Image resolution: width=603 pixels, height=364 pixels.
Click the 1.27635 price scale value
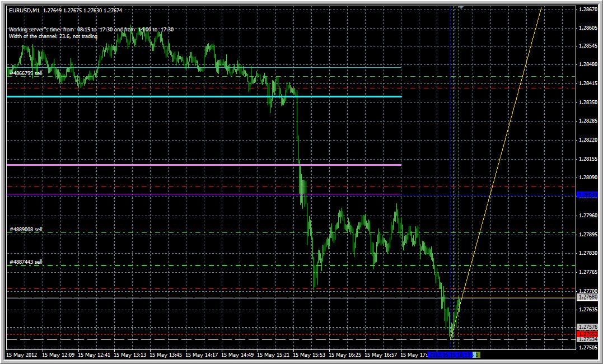588,309
